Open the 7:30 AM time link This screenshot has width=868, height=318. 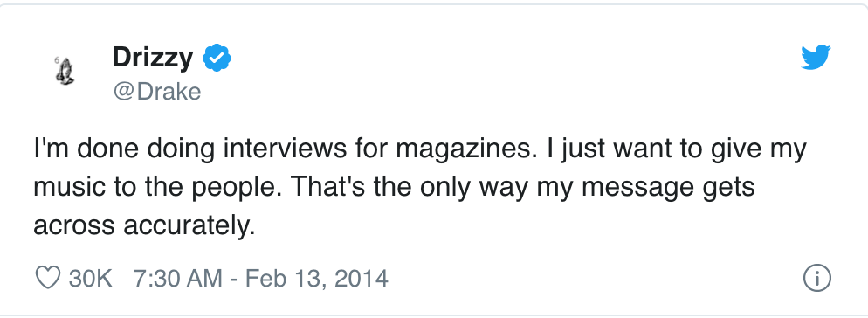(177, 278)
